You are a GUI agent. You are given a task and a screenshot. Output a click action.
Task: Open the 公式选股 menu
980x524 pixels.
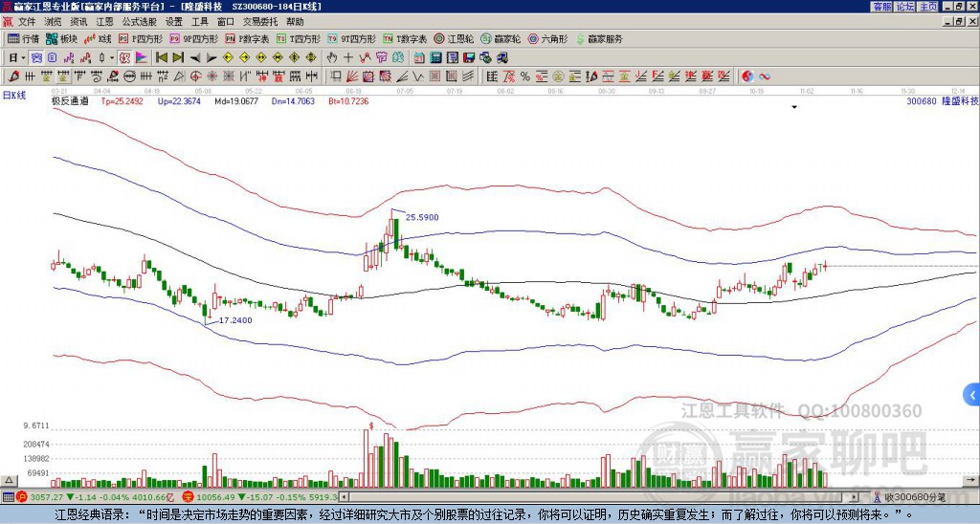point(140,22)
